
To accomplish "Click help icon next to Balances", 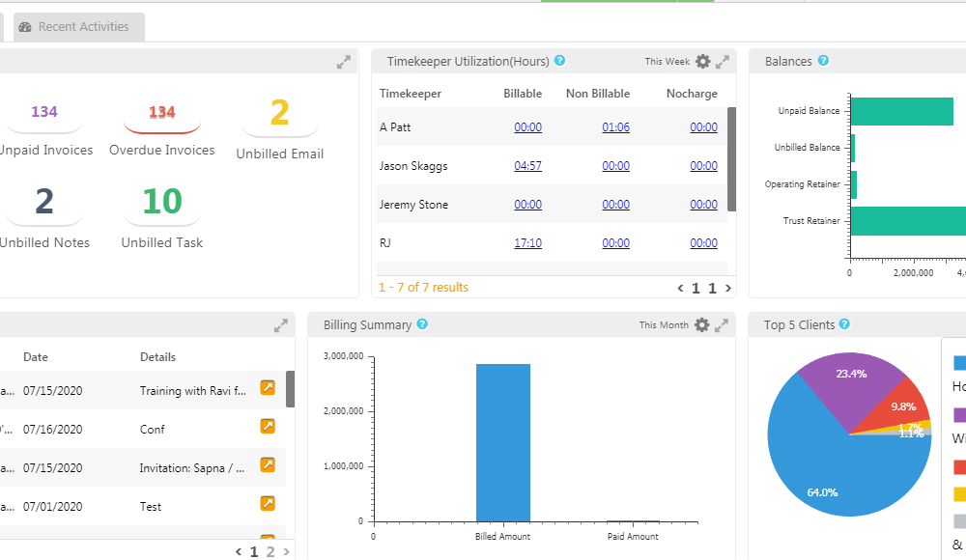I will point(823,61).
